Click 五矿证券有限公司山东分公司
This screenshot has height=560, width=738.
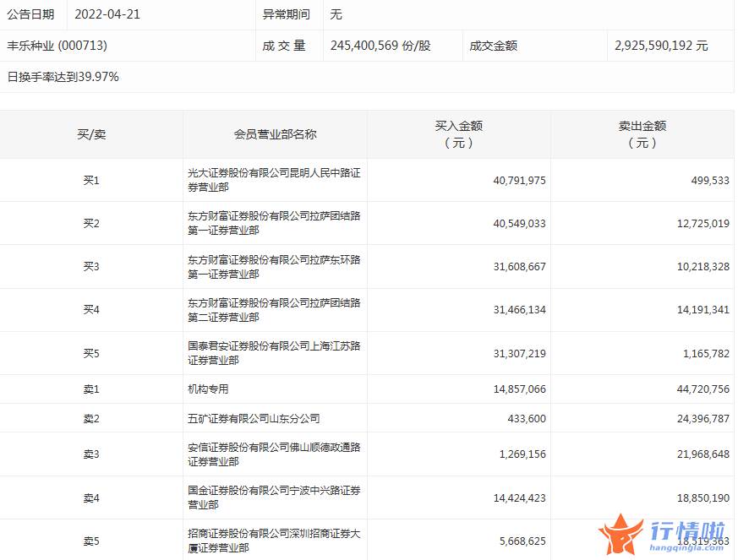(254, 418)
